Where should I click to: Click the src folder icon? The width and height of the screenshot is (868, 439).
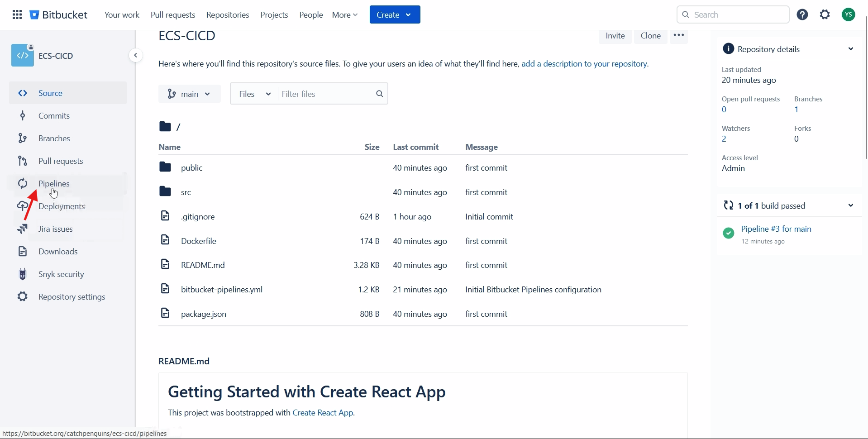pyautogui.click(x=165, y=191)
